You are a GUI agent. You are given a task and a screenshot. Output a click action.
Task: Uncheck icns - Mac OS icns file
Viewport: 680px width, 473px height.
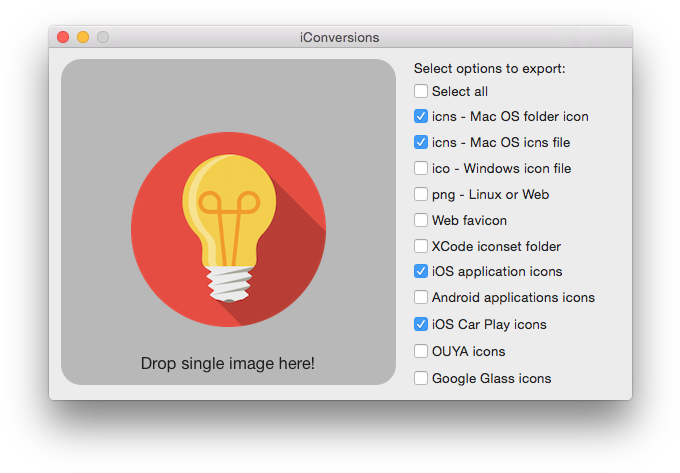tap(421, 142)
